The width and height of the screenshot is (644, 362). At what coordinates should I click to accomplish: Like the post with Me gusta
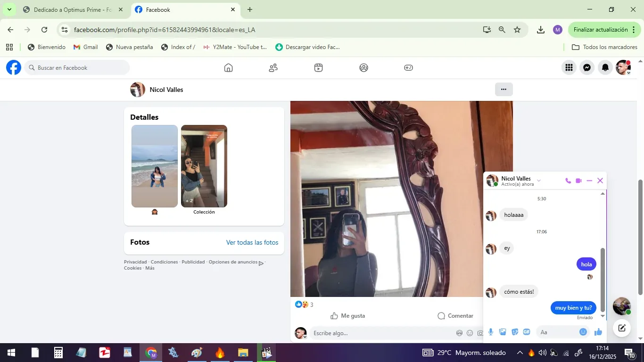tap(348, 316)
